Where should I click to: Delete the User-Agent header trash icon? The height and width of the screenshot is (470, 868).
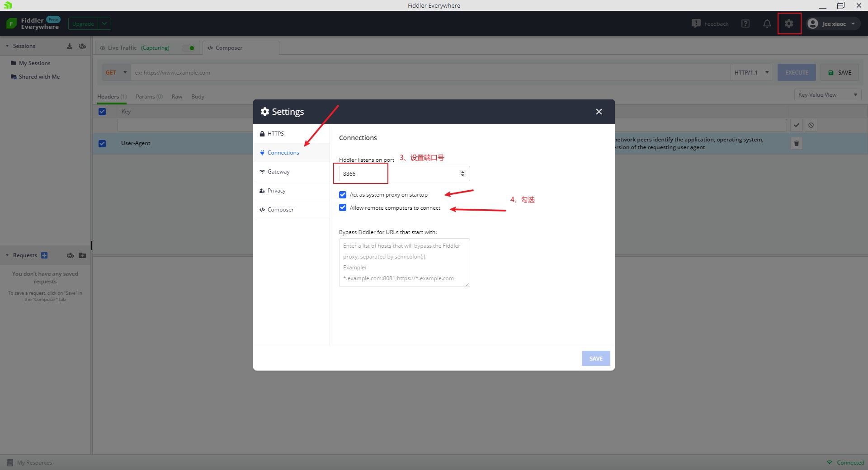point(797,143)
